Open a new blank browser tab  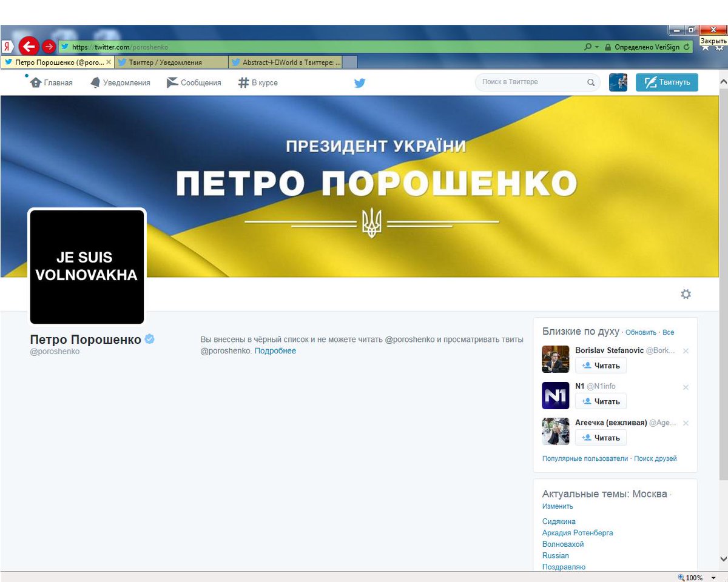coord(349,62)
